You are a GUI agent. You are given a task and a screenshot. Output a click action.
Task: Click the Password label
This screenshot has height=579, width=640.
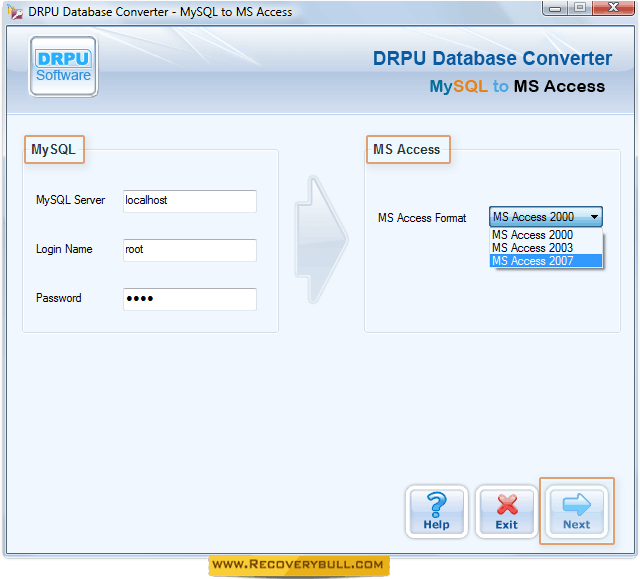(x=59, y=298)
